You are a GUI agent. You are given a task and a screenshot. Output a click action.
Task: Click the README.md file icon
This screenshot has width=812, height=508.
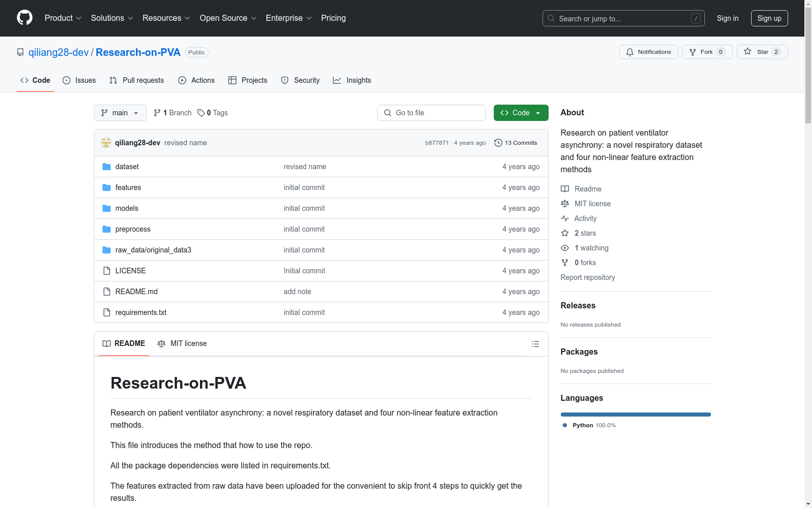pyautogui.click(x=107, y=292)
